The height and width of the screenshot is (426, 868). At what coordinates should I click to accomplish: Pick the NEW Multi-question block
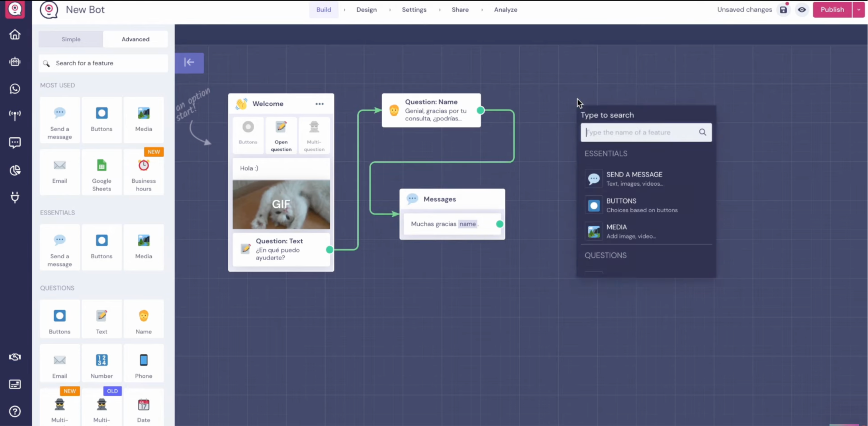(60, 408)
